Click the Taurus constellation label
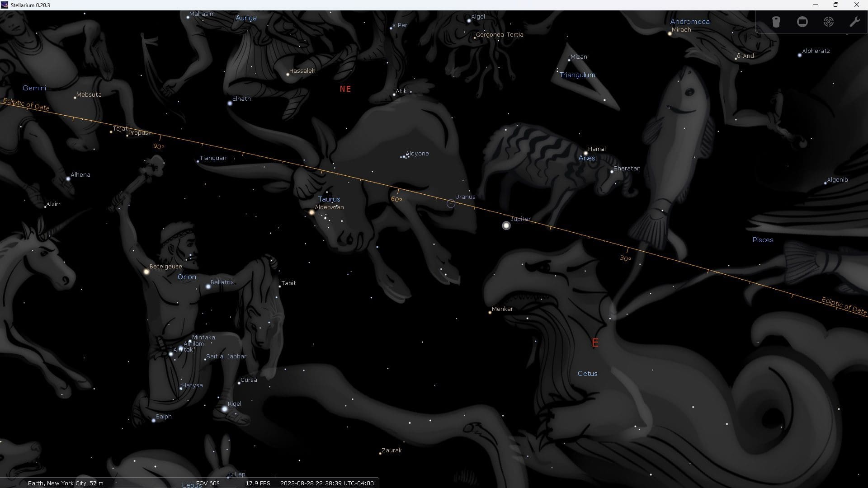 click(329, 199)
